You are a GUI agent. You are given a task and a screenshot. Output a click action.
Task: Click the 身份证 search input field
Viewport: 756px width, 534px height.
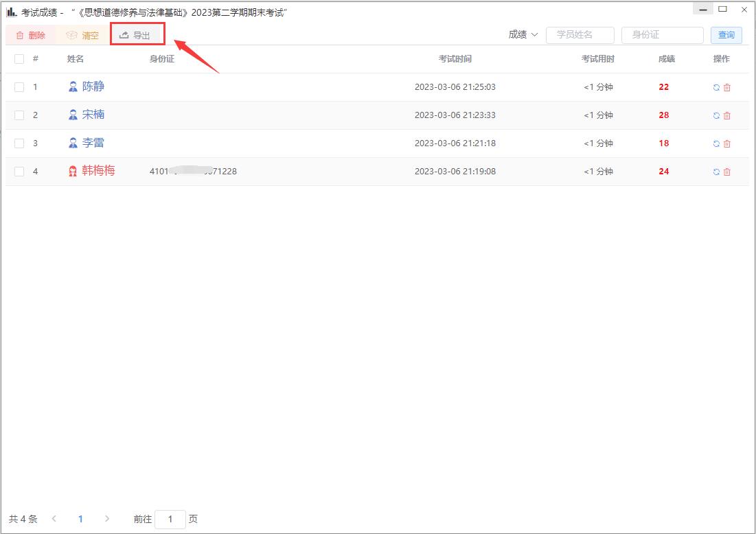[x=662, y=35]
